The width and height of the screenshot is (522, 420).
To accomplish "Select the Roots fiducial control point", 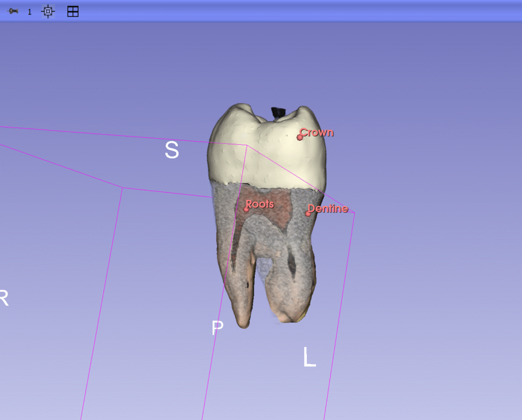I will point(246,209).
